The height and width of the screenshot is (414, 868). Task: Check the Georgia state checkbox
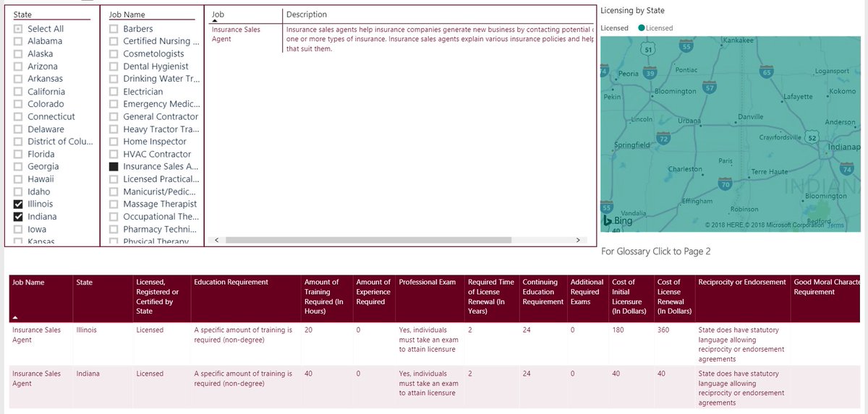point(18,167)
